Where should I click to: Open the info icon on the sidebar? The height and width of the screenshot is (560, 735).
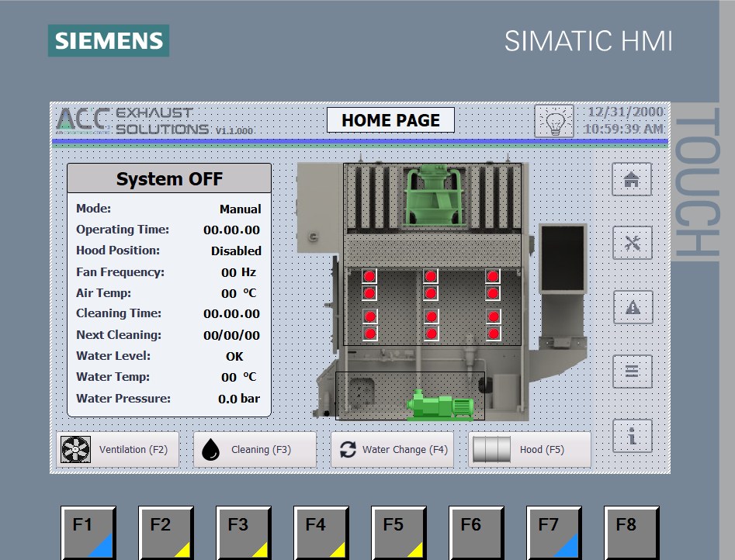pos(633,435)
